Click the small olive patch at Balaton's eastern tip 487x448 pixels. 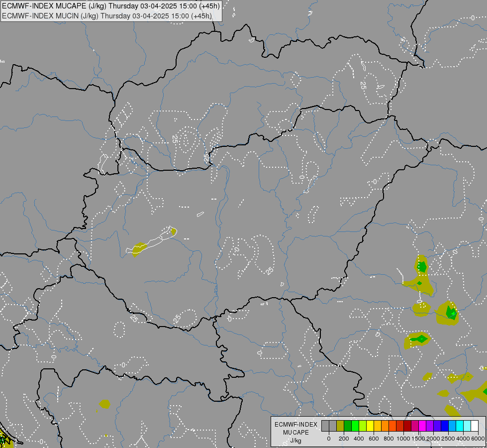[174, 231]
